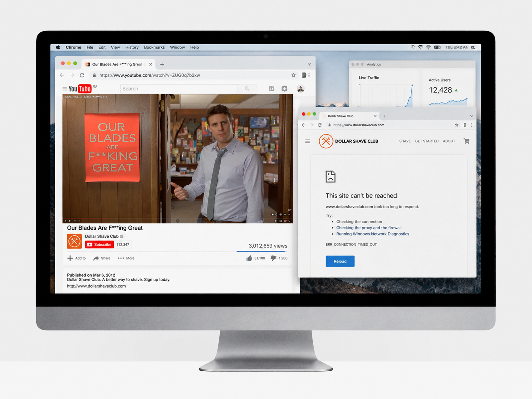Viewport: 532px width, 399px height.
Task: Select the Our Blades Are F***ing Great tab
Action: (118, 64)
